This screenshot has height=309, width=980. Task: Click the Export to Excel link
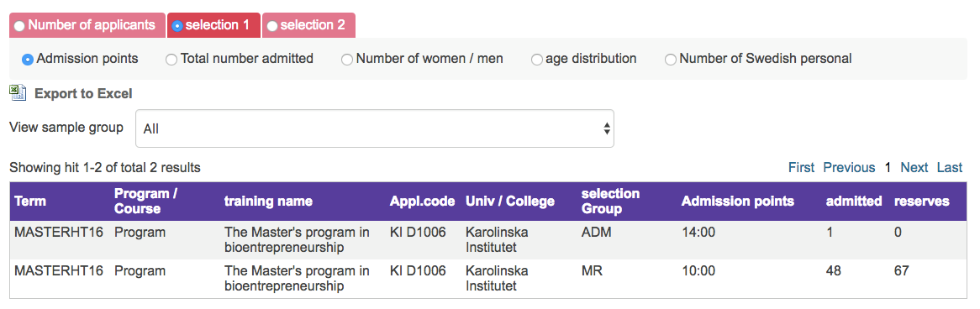pyautogui.click(x=83, y=94)
